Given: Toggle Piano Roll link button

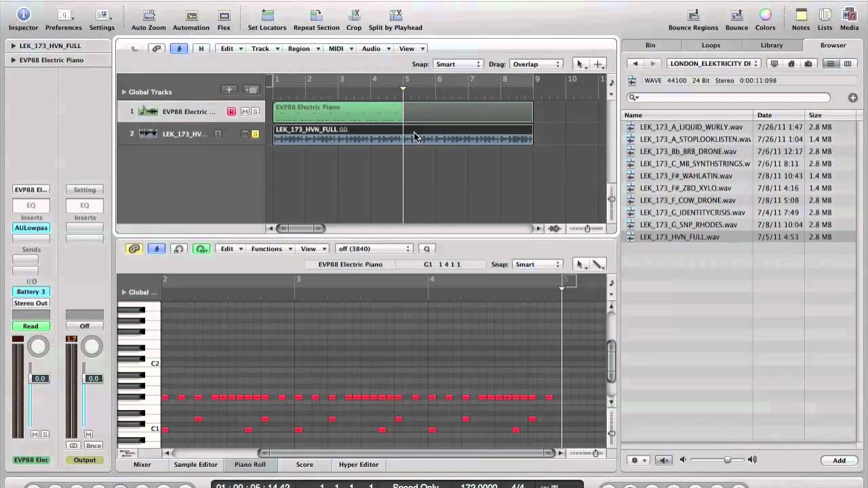Looking at the screenshot, I should coord(134,249).
